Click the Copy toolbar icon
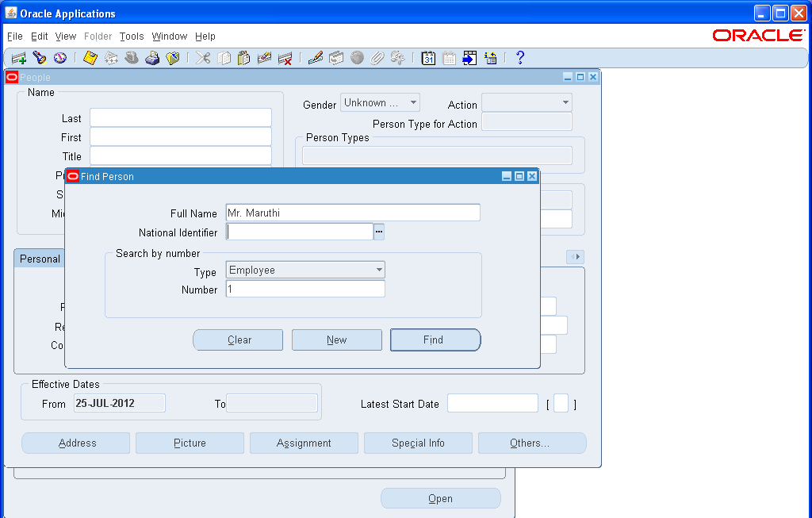Viewport: 812px width, 518px height. [223, 58]
